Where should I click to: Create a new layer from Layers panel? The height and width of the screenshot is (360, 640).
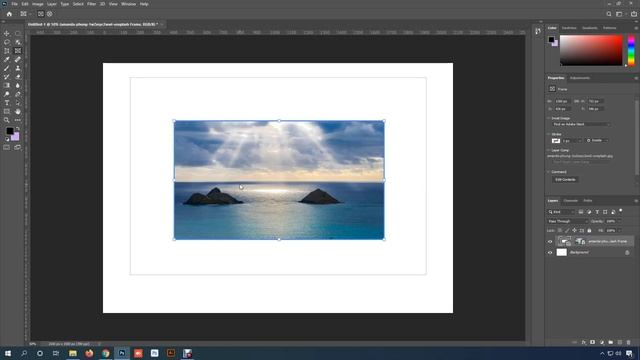[x=620, y=342]
